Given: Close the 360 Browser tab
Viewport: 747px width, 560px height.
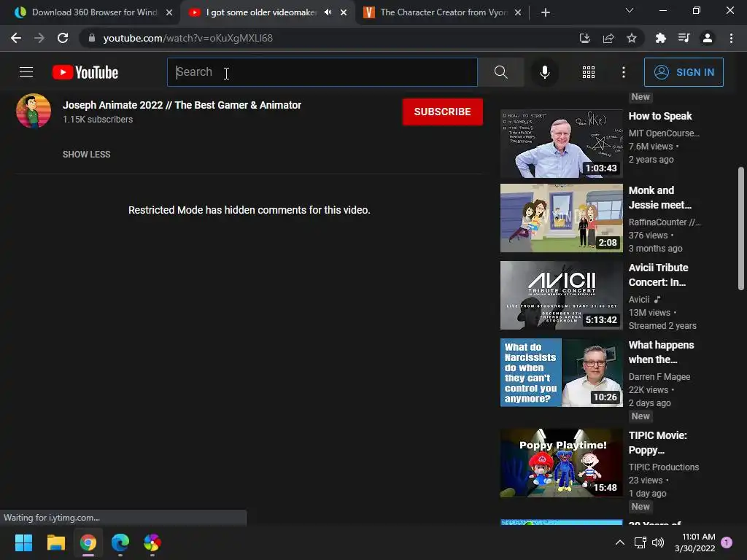Looking at the screenshot, I should (169, 12).
